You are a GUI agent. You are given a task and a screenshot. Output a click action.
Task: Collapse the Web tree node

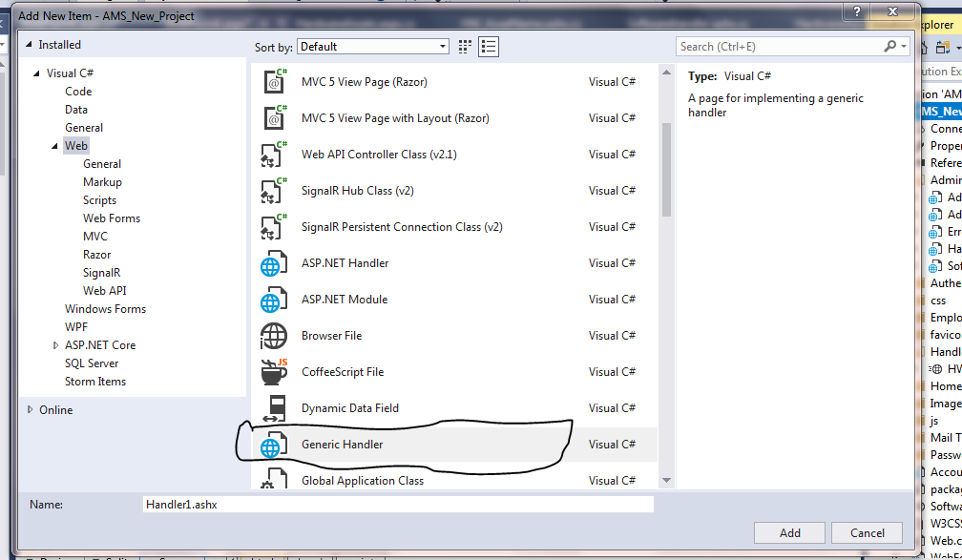tap(54, 146)
